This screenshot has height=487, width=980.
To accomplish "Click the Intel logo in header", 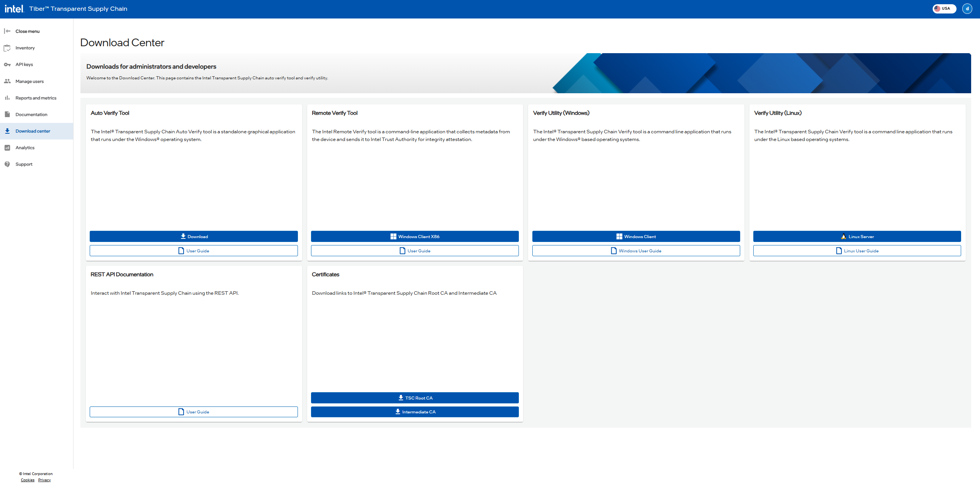I will tap(14, 8).
